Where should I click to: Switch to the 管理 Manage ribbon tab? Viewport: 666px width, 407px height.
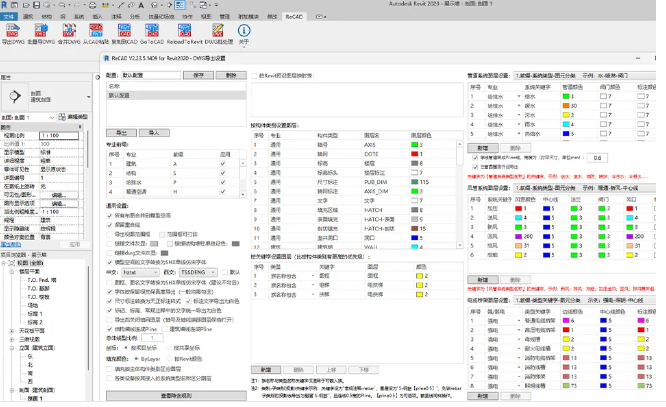(x=224, y=17)
